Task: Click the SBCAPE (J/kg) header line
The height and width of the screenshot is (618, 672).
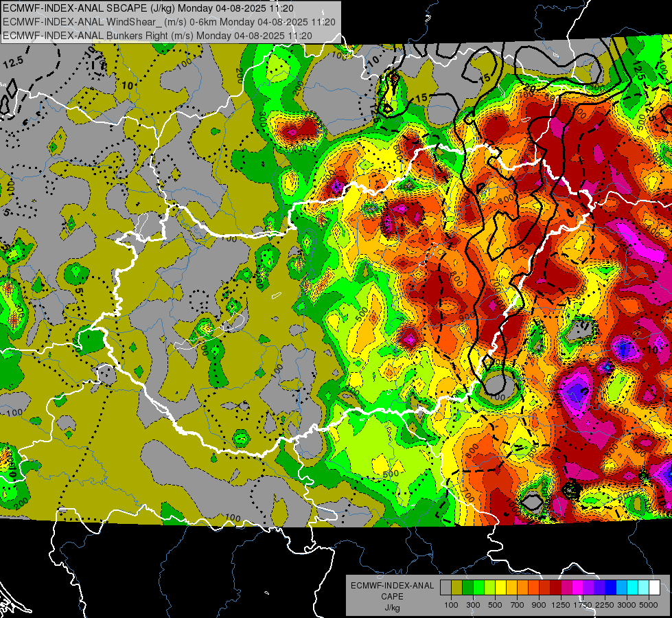Action: [x=148, y=8]
